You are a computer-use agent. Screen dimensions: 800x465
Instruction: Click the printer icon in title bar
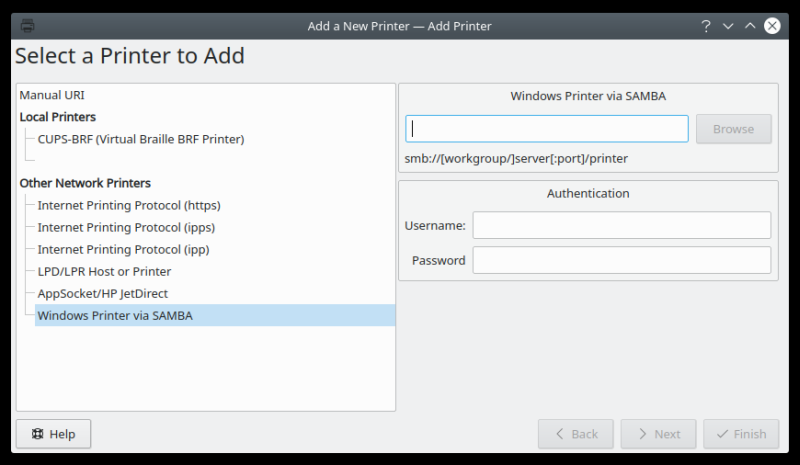click(x=27, y=26)
